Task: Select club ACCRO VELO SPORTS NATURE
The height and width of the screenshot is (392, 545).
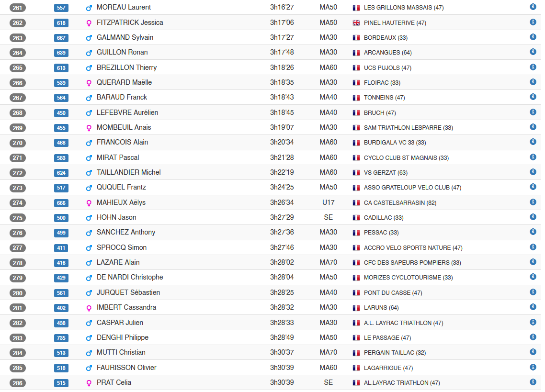Action: [x=413, y=248]
